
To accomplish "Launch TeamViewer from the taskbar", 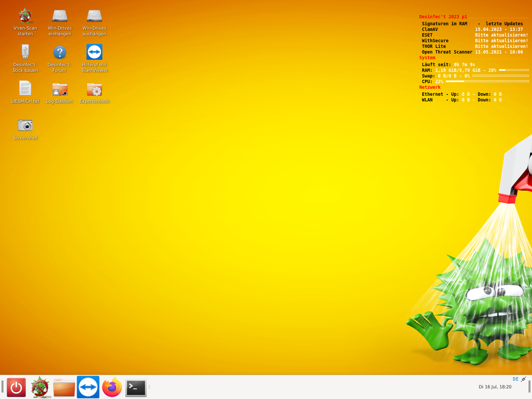I will click(x=88, y=387).
